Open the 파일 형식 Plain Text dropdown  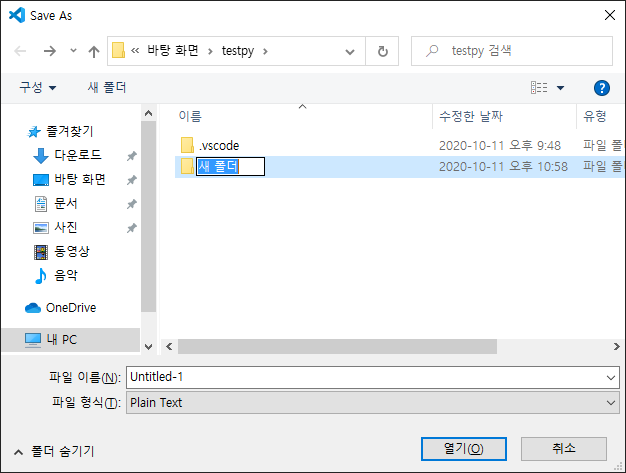373,403
